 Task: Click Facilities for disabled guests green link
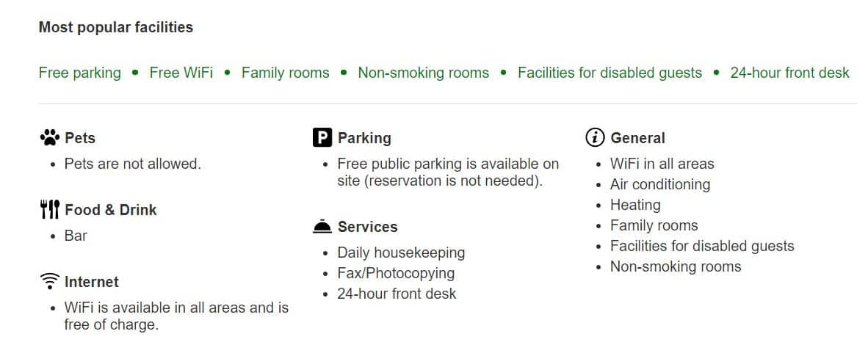[610, 73]
